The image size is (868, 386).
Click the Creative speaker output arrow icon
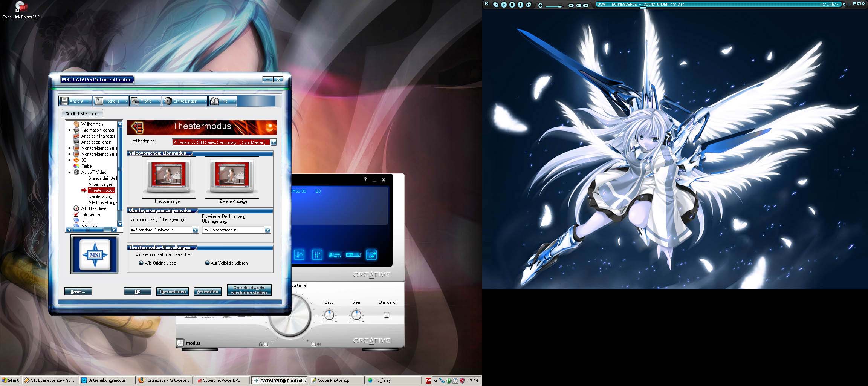click(371, 255)
